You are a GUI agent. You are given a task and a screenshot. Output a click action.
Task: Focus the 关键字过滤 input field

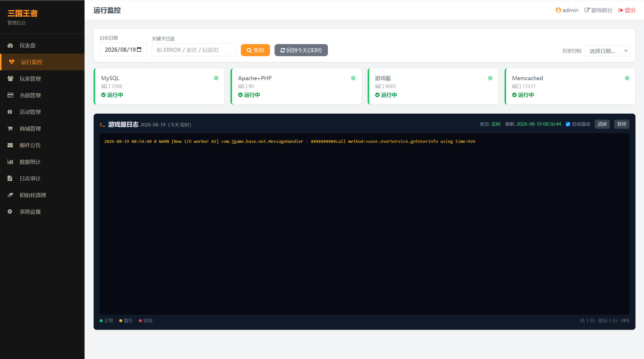pyautogui.click(x=194, y=50)
